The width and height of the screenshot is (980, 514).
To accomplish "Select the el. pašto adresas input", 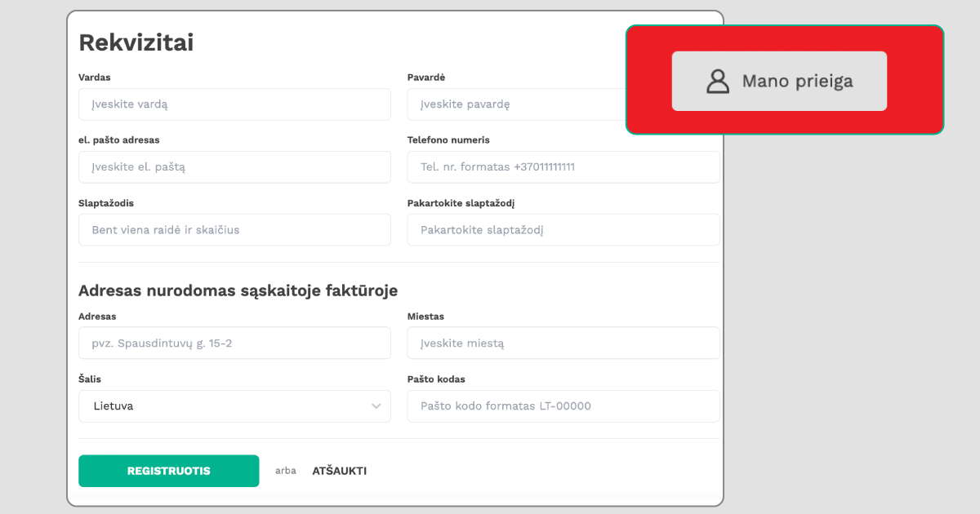I will tap(234, 167).
